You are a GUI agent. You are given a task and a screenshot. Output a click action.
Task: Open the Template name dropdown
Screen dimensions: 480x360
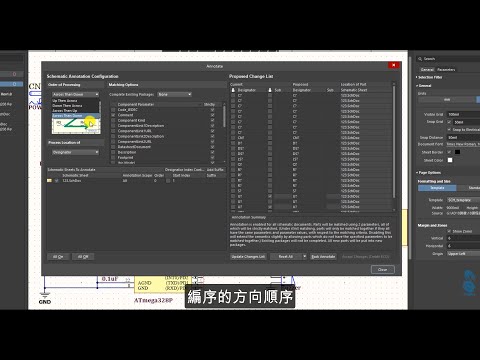tap(463, 200)
